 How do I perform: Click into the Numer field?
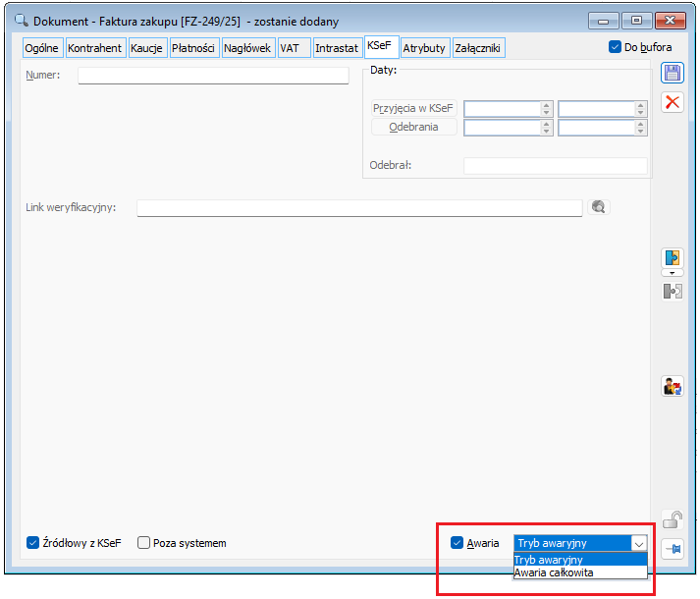click(213, 76)
